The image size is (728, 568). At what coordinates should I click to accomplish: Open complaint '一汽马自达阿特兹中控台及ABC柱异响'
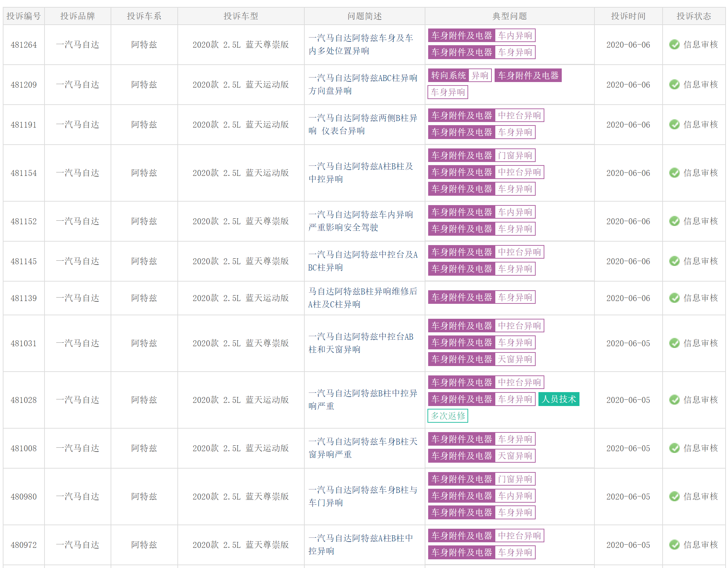pyautogui.click(x=363, y=261)
